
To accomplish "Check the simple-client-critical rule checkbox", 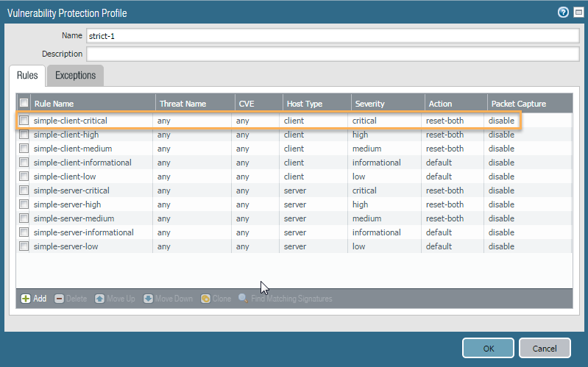I will (x=24, y=121).
